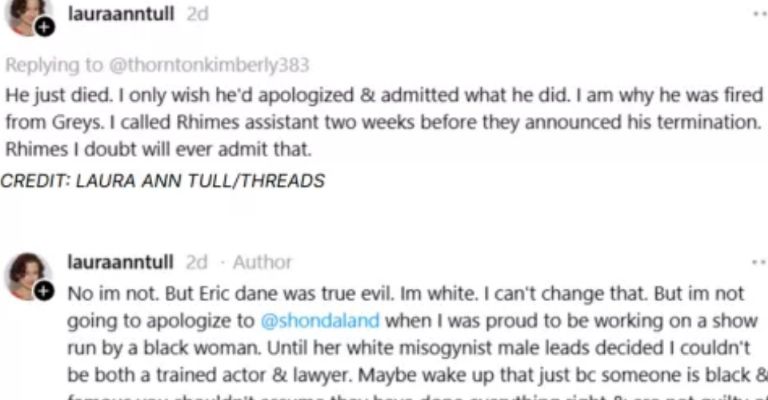The width and height of the screenshot is (768, 400).
Task: View the second lauraanntull profile picture
Action: tap(27, 275)
